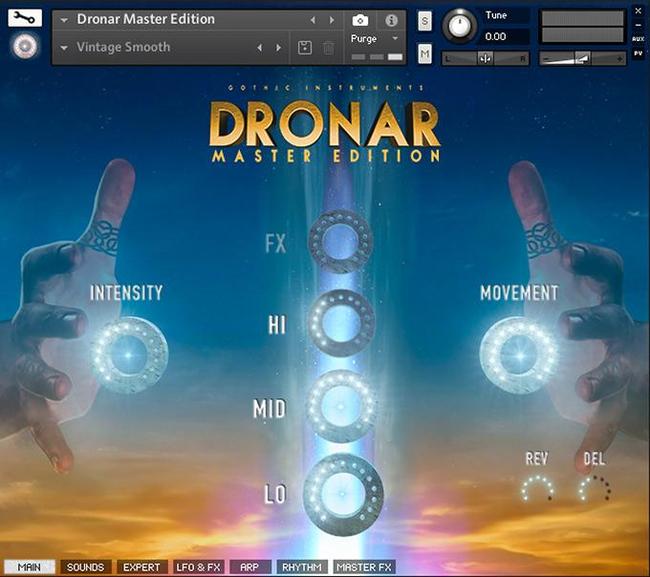Switch to the EXPERT tab
The width and height of the screenshot is (650, 577).
(x=142, y=567)
